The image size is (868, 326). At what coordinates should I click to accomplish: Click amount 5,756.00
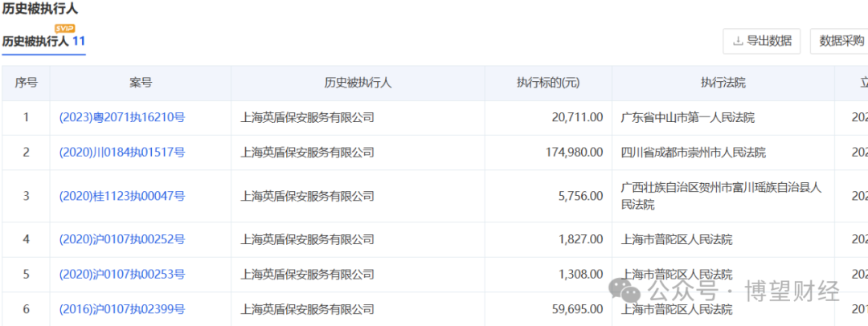(x=580, y=195)
